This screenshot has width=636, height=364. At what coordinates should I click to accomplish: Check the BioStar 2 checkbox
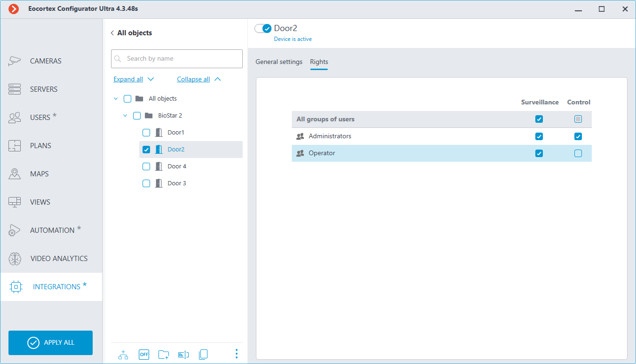(x=137, y=116)
